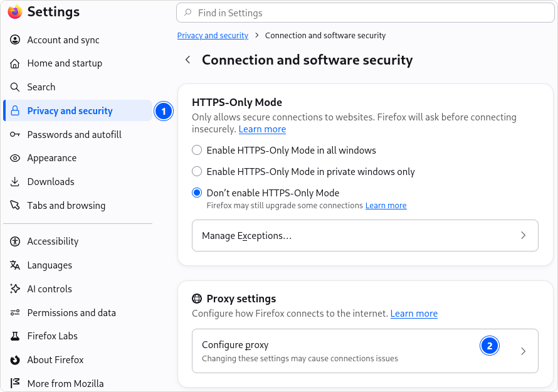Click the Configure proxy label
Screen dimensions: 558x392
[235, 345]
